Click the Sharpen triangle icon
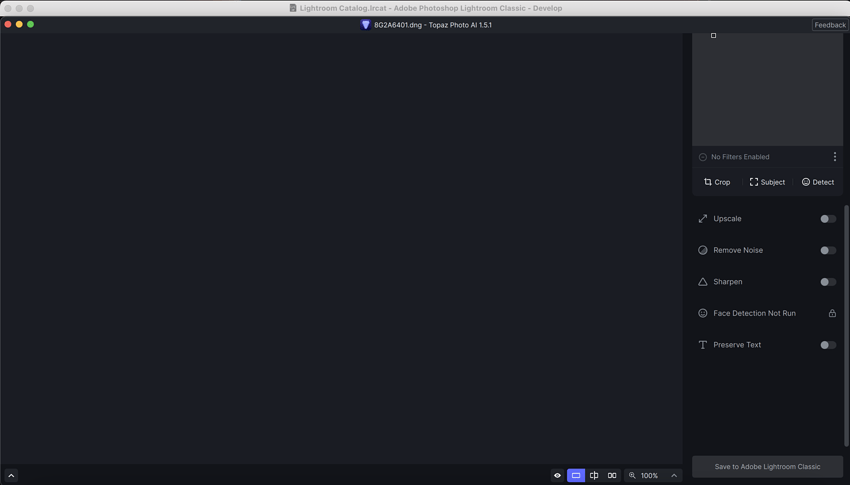850x485 pixels. click(x=703, y=282)
